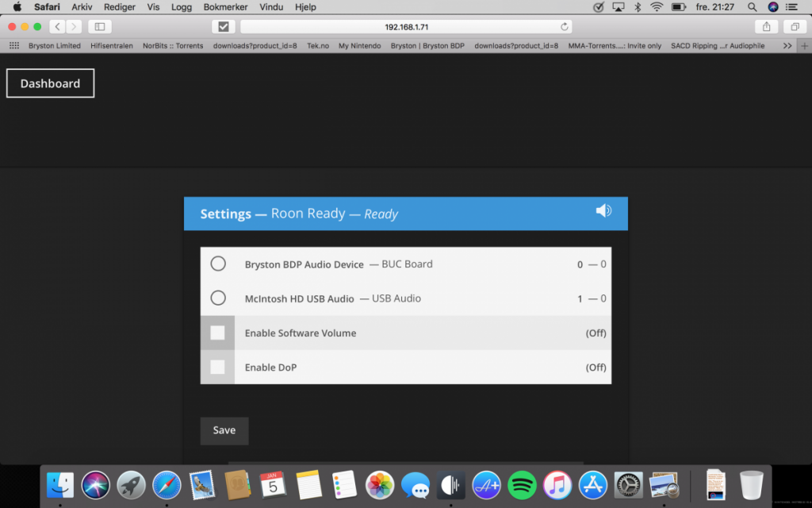
Task: Open NorBits :: Torrents bookmark
Action: click(x=173, y=45)
